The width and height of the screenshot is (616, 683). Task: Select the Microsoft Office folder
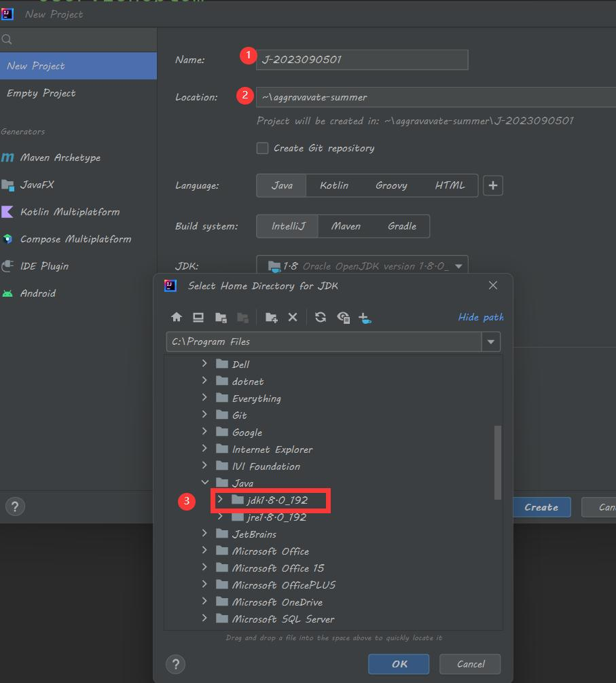270,551
